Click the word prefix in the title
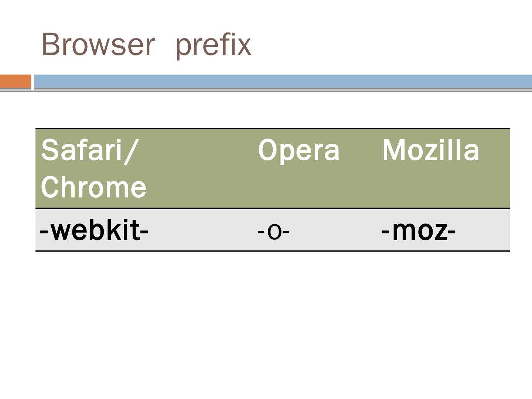 (213, 45)
